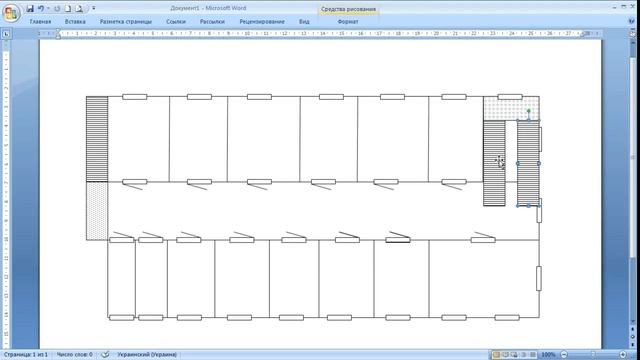Image resolution: width=640 pixels, height=360 pixels.
Task: Create a new blank document icon
Action: (x=68, y=8)
